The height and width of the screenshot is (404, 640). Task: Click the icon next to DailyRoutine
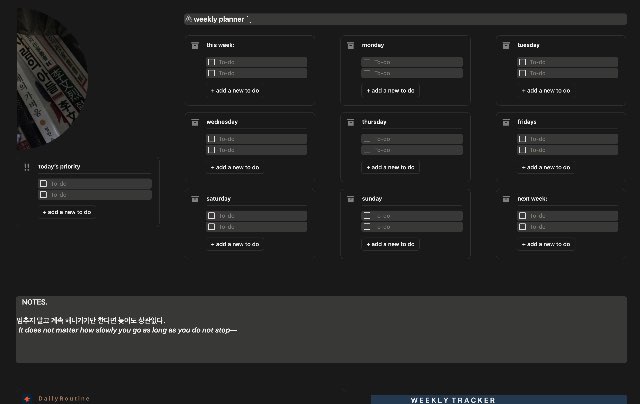27,399
